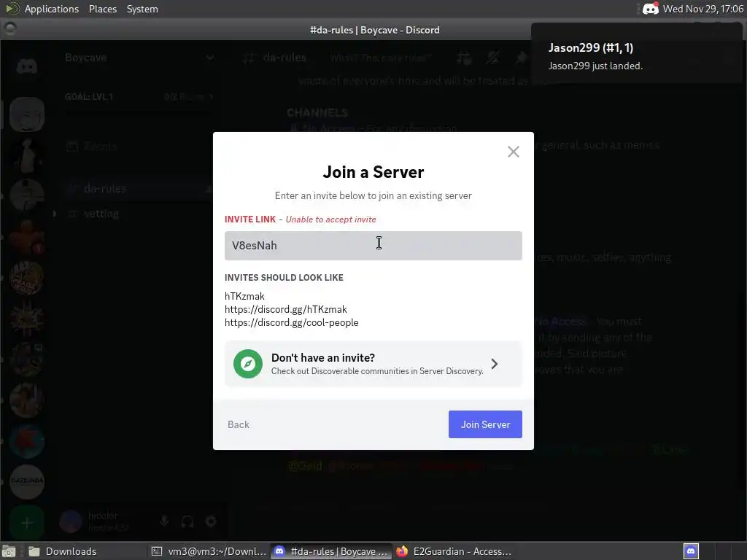Open the Threads icon in channel header
The image size is (747, 560).
click(464, 58)
